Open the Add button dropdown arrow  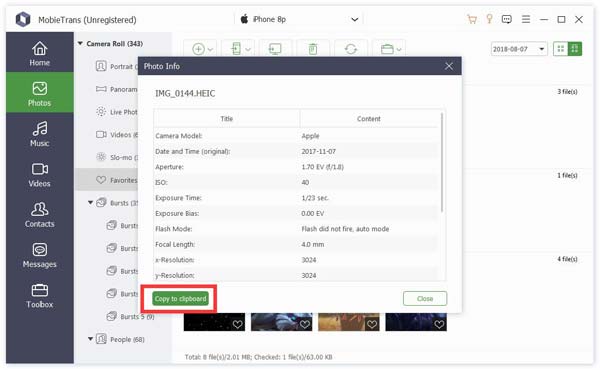210,49
